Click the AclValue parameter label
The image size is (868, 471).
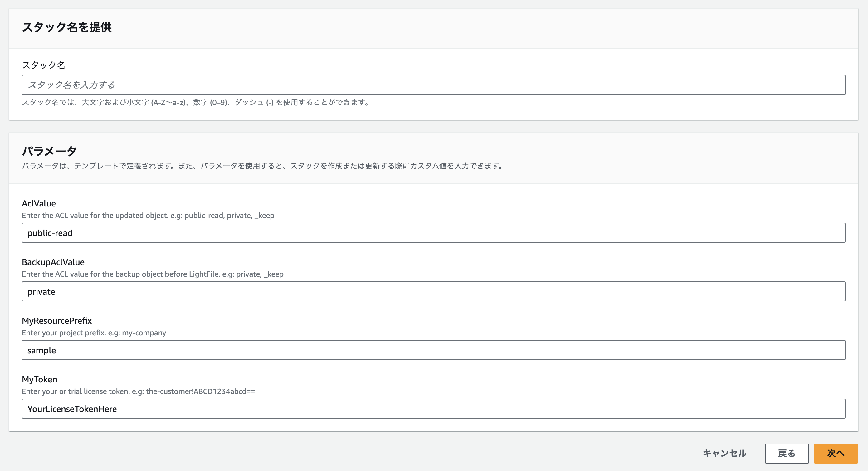point(39,203)
